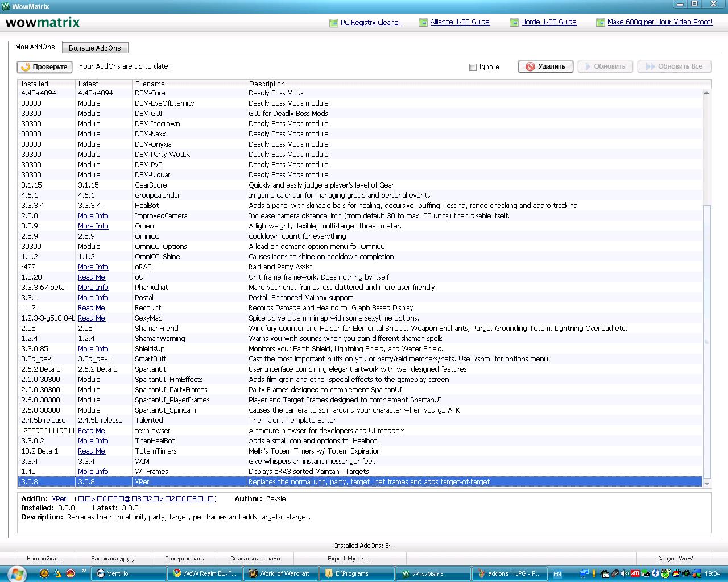This screenshot has height=582, width=728.
Task: Open Read Me link for oUF
Action: [x=92, y=277]
